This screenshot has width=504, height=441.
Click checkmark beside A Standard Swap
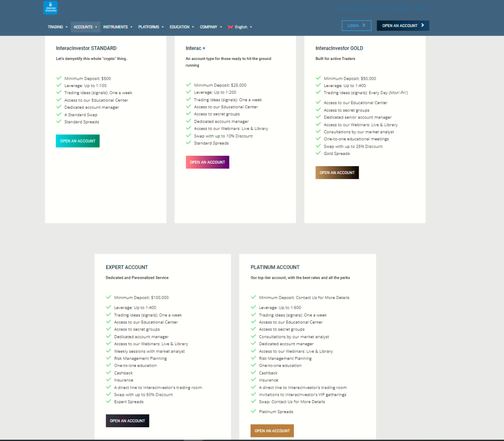click(x=59, y=114)
